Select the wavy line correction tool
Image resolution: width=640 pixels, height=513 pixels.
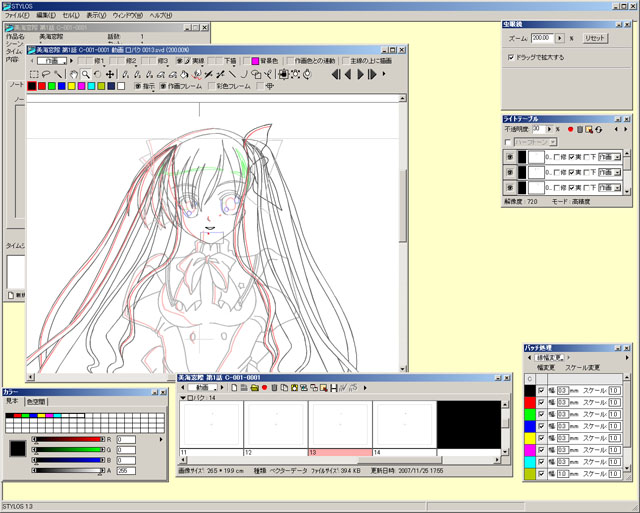(197, 74)
